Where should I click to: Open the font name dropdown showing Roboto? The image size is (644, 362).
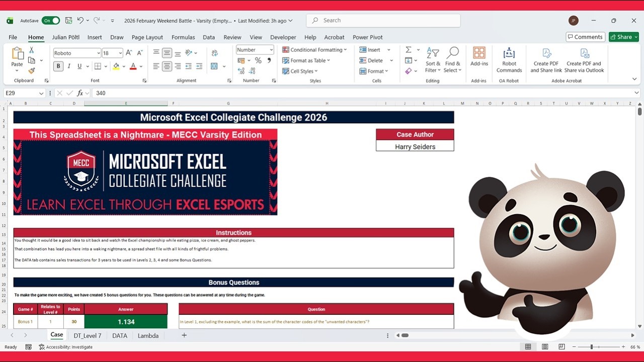[x=98, y=53]
